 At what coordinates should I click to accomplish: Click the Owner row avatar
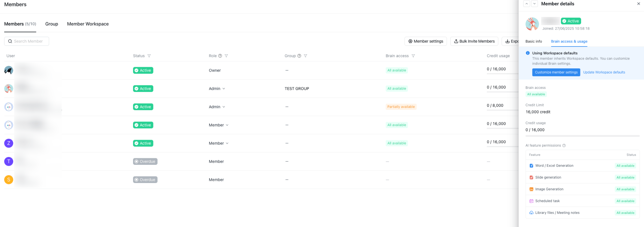click(x=8, y=70)
